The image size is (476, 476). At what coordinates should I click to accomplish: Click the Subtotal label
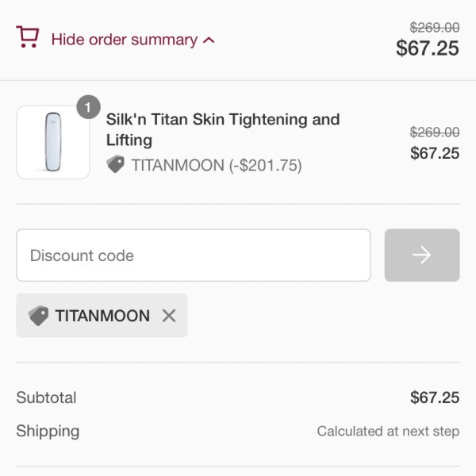46,397
